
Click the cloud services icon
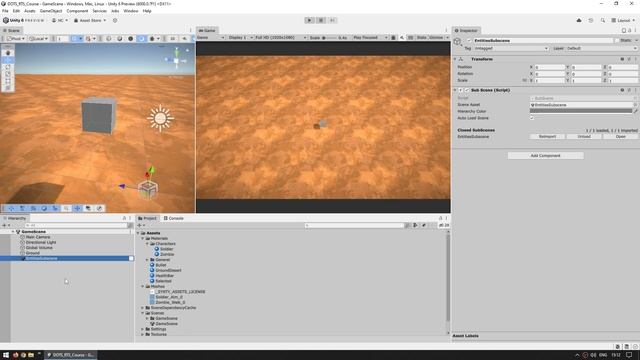pyautogui.click(x=579, y=20)
